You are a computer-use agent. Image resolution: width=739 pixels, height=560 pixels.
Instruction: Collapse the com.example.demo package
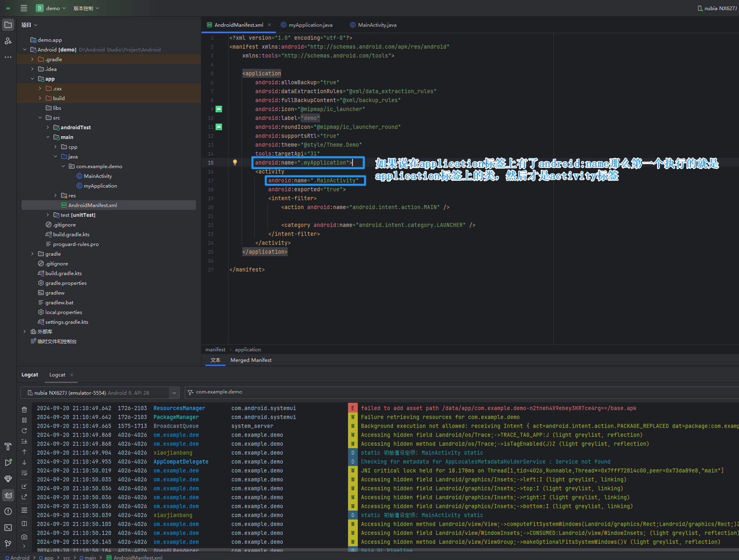(63, 167)
